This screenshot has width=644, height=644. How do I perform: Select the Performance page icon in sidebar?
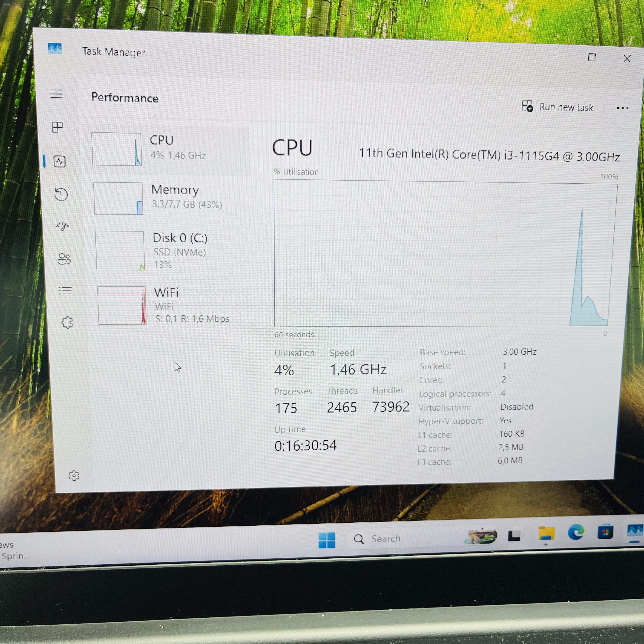pos(60,162)
